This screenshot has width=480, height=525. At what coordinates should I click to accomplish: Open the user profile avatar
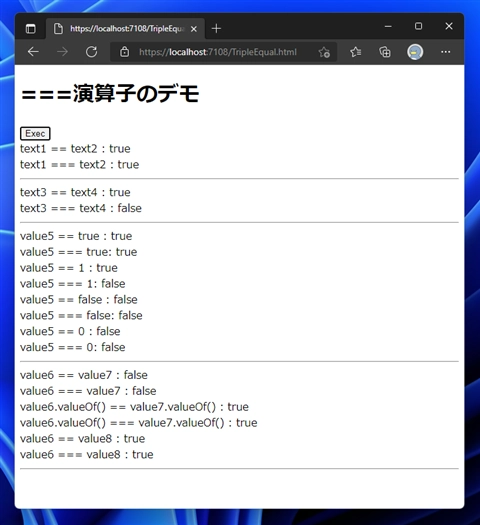coord(415,52)
